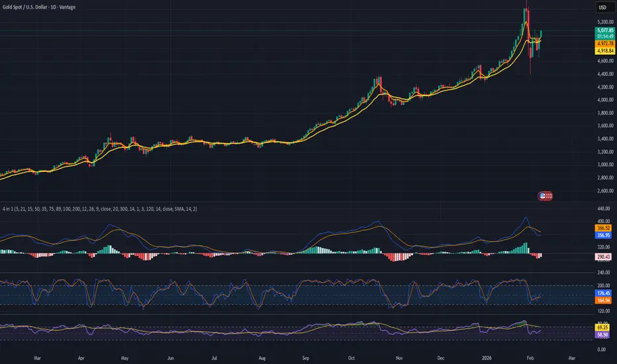
Task: Click the 2,600.00 price axis label
Action: (605, 191)
